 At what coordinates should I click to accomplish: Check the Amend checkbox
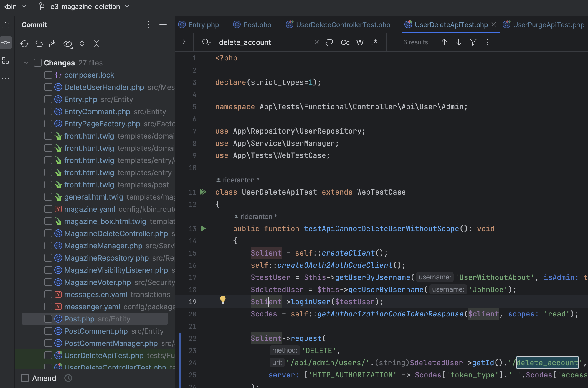[25, 378]
